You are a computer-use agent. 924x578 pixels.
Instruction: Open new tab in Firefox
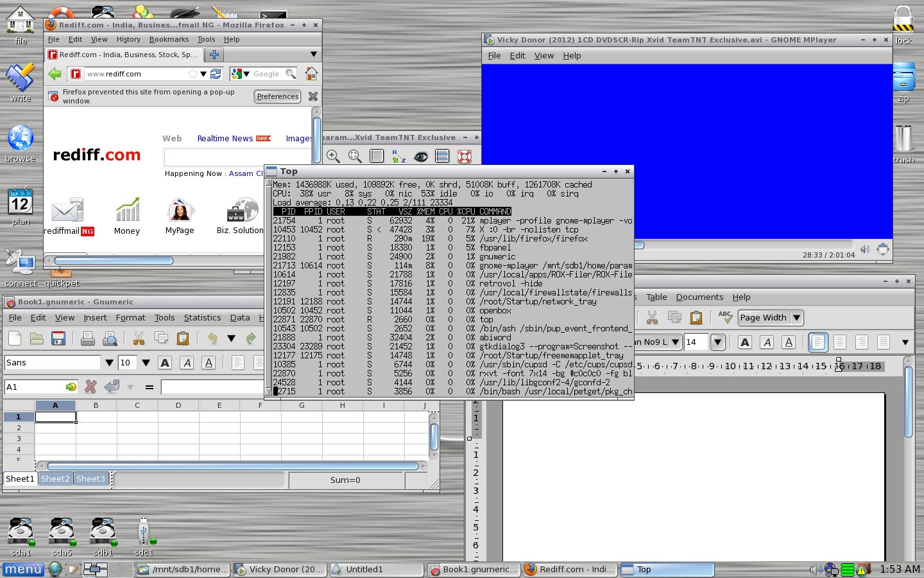(214, 55)
